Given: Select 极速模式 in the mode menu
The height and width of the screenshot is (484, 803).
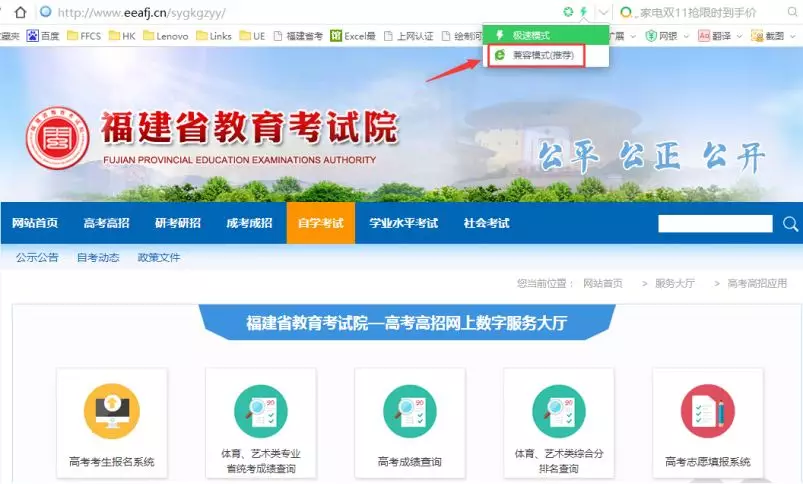Looking at the screenshot, I should pyautogui.click(x=545, y=35).
